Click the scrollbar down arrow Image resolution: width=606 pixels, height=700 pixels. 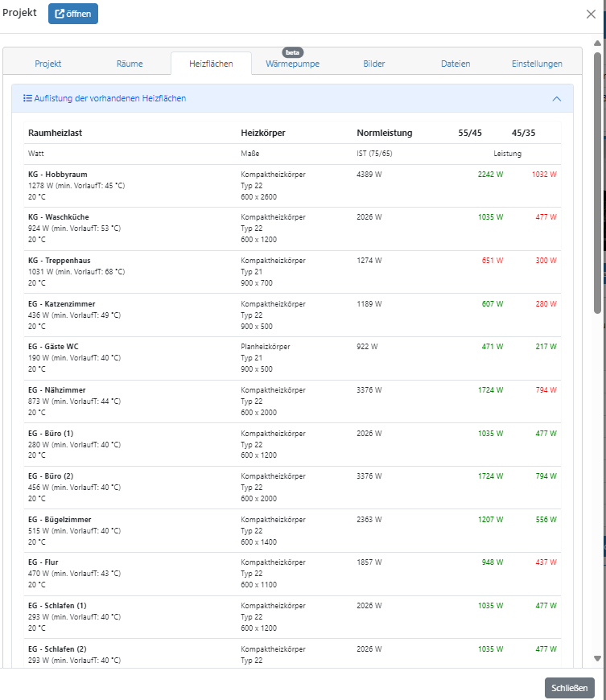(x=597, y=658)
